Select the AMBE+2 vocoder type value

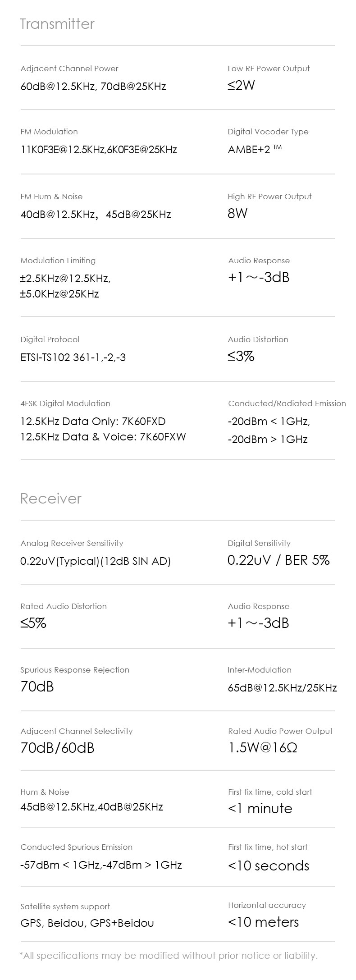[255, 149]
